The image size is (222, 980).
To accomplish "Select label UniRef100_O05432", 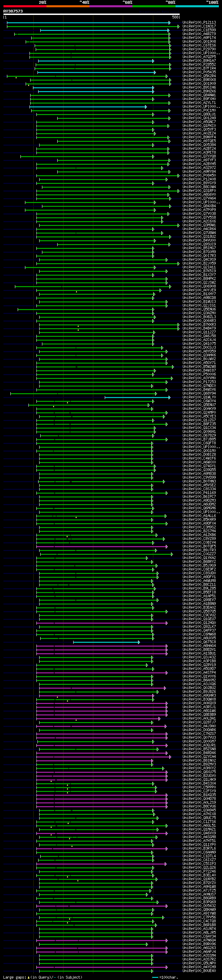I will (x=199, y=906).
